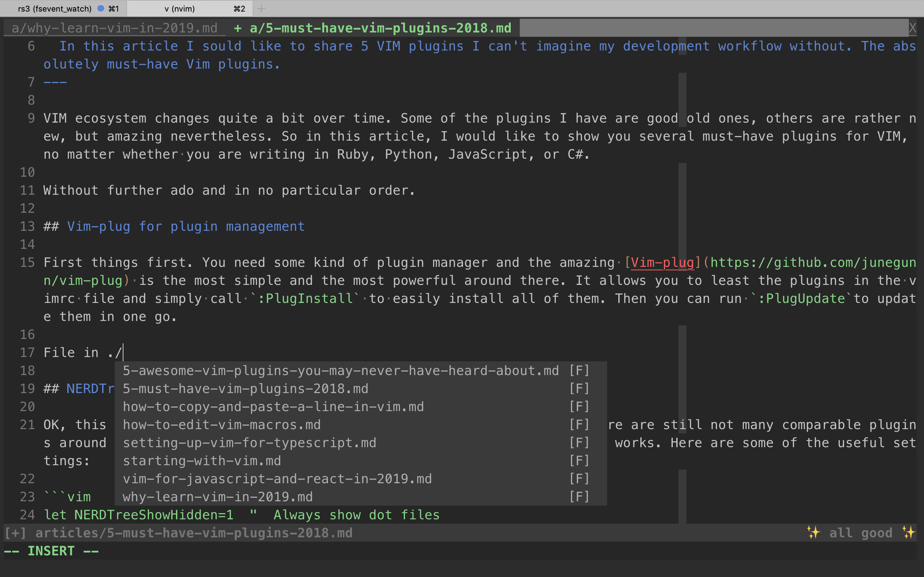Click the new tab plus icon
This screenshot has width=924, height=577.
click(261, 8)
